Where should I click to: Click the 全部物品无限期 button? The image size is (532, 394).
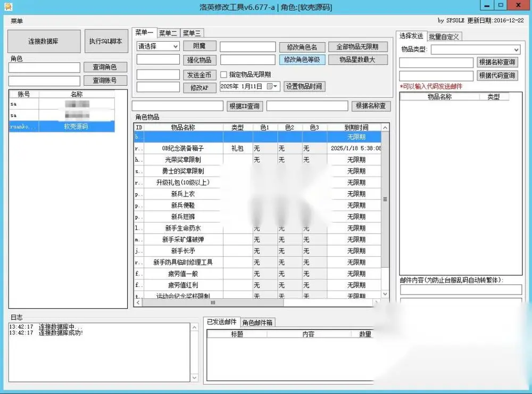click(358, 47)
